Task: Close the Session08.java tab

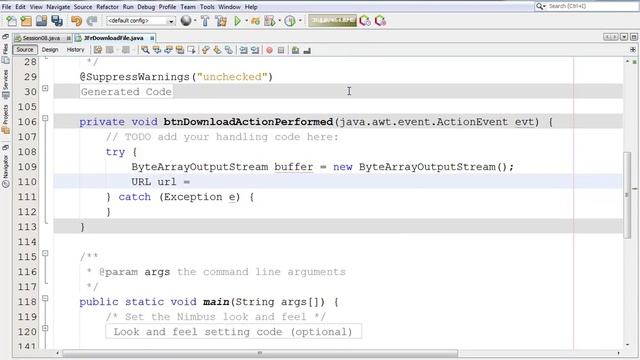Action: tap(68, 38)
